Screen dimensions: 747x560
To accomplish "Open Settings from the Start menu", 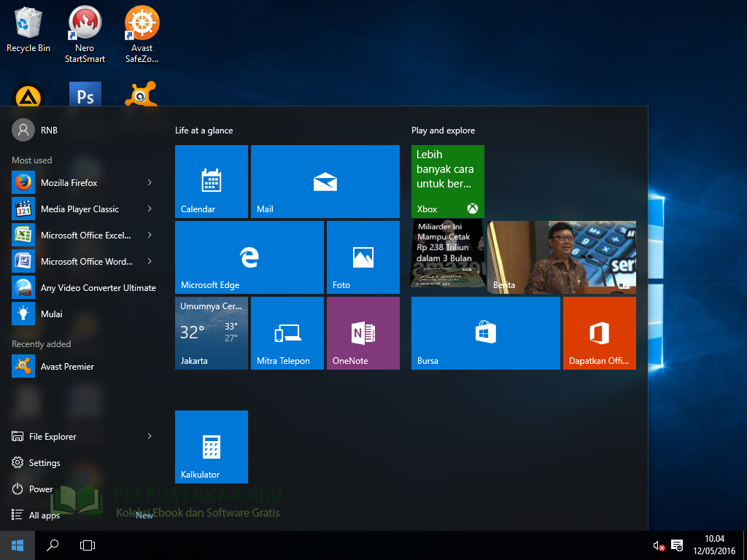I will pyautogui.click(x=44, y=462).
